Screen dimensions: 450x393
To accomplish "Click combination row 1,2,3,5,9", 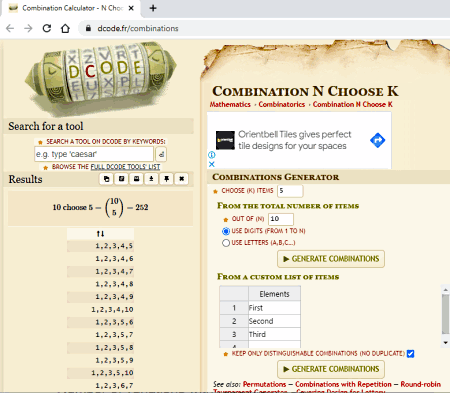I will [x=100, y=360].
